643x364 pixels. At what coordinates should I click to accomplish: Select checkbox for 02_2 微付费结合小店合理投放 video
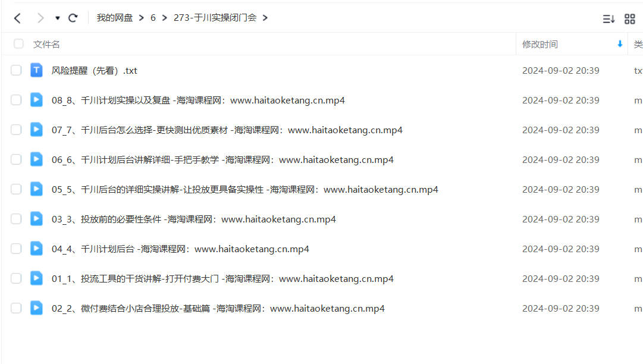[x=16, y=308]
